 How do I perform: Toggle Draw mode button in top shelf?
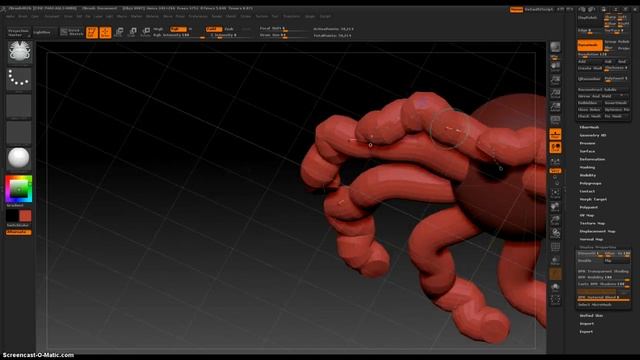coord(105,32)
